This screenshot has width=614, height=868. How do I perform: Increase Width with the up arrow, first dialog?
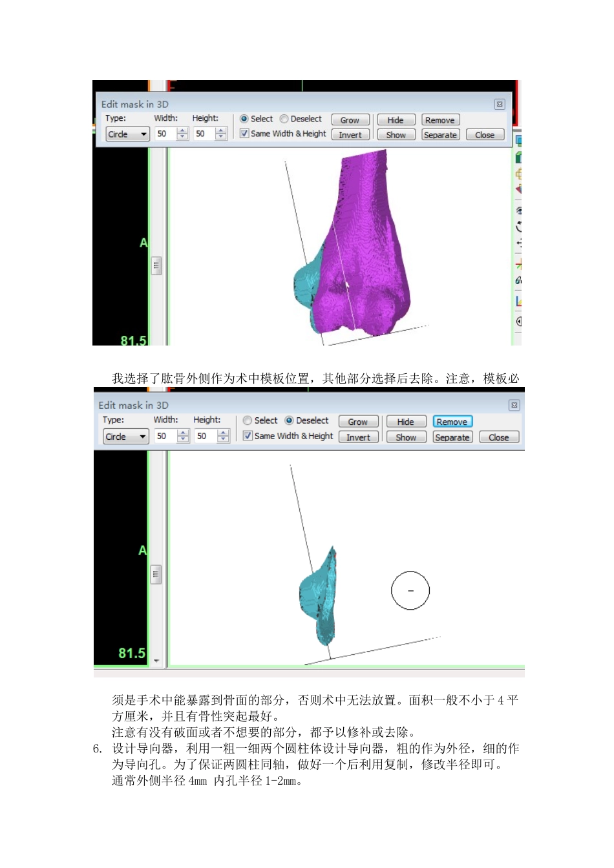182,130
